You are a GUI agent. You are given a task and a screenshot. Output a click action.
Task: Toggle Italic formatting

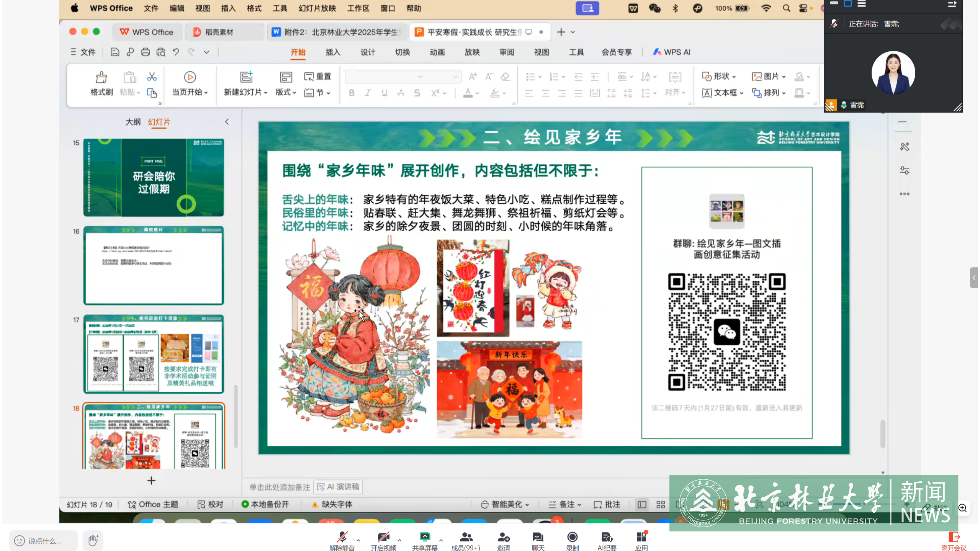coord(368,93)
